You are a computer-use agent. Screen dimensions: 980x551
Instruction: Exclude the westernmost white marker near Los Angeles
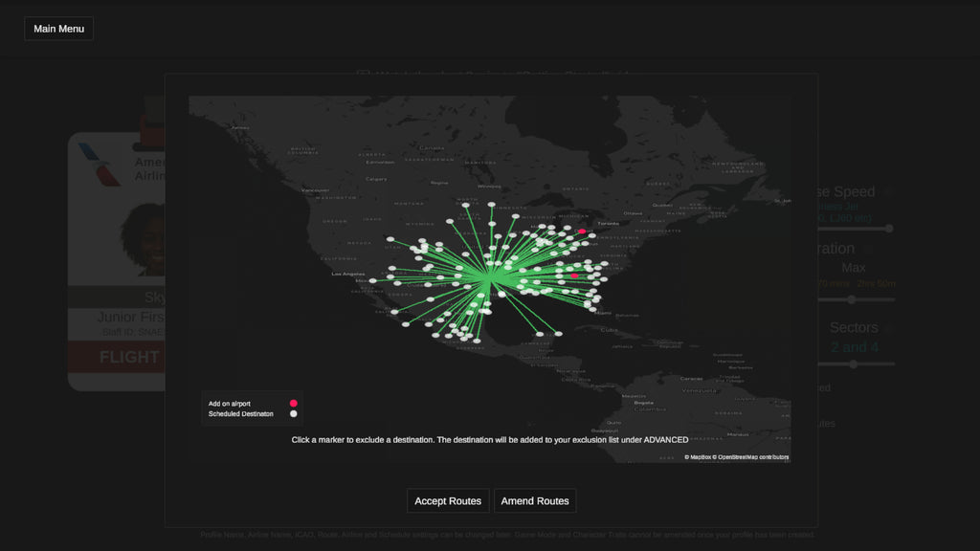tap(372, 281)
